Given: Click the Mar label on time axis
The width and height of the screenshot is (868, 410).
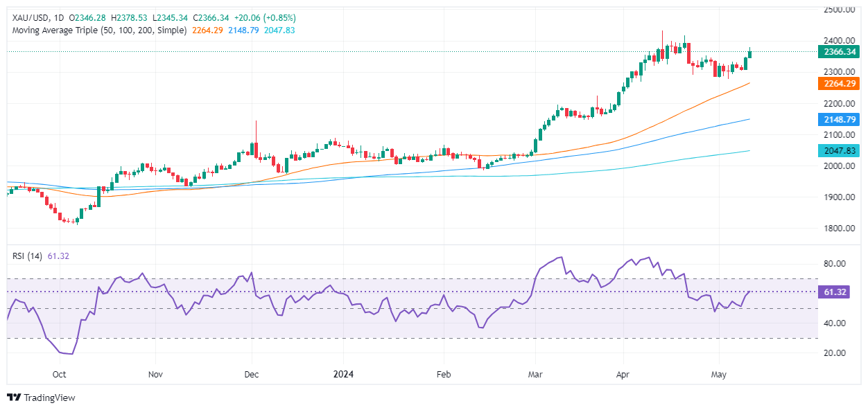Looking at the screenshot, I should click(x=535, y=375).
